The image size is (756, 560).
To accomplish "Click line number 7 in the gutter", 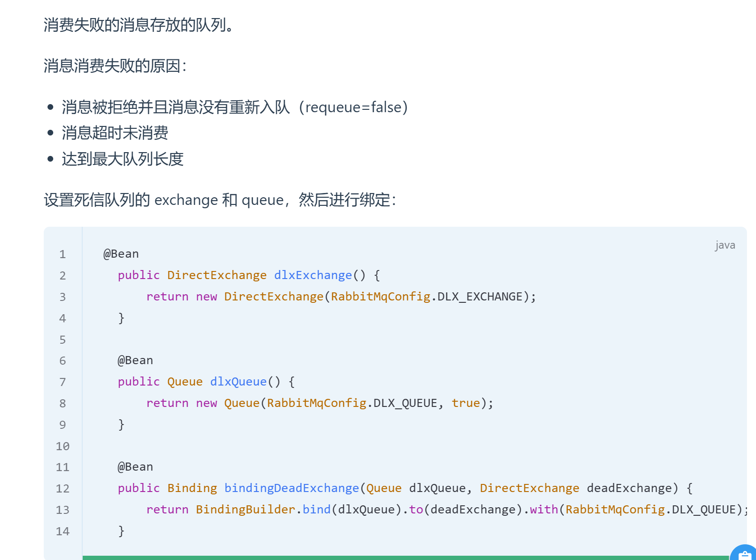I will pos(62,382).
